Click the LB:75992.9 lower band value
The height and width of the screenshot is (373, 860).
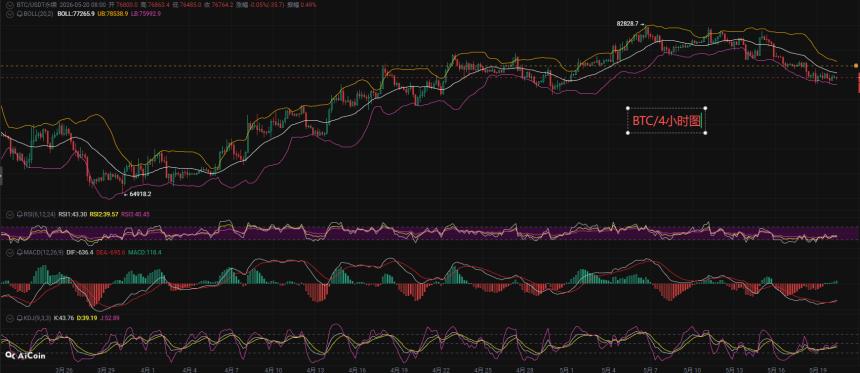coord(145,13)
